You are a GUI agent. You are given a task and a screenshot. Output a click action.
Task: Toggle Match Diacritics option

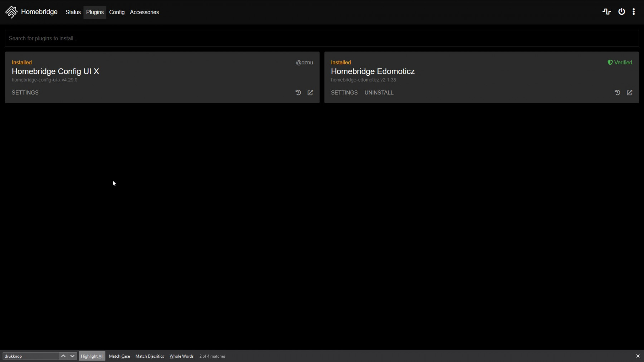(x=150, y=356)
